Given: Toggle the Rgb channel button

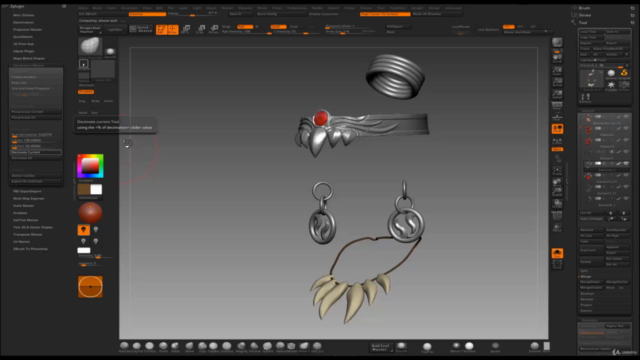Looking at the screenshot, I should (x=245, y=27).
